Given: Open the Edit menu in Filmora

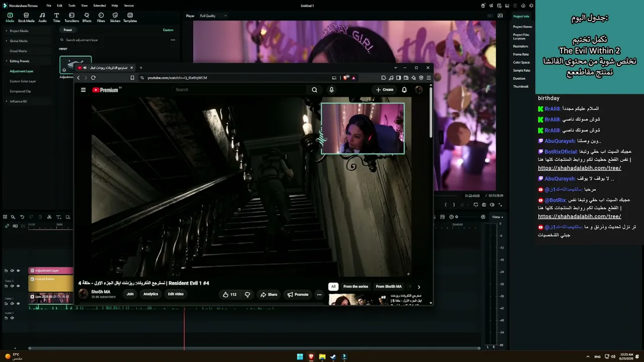Looking at the screenshot, I should point(59,6).
